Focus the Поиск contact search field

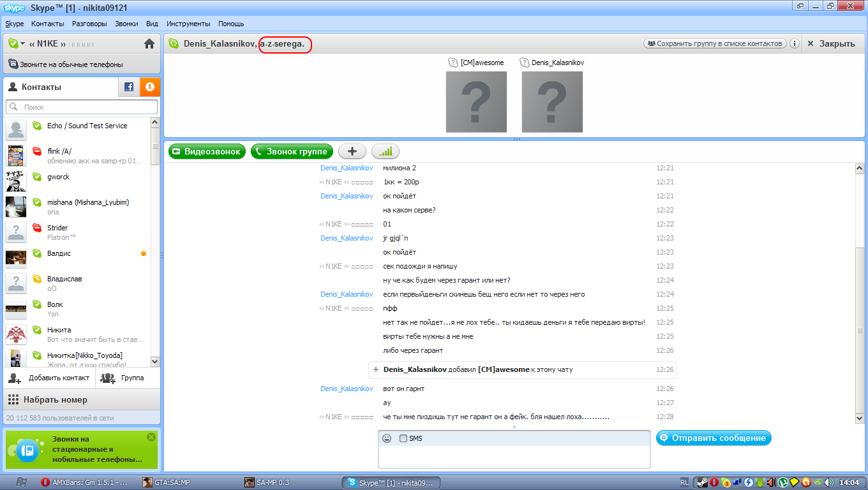pyautogui.click(x=82, y=107)
